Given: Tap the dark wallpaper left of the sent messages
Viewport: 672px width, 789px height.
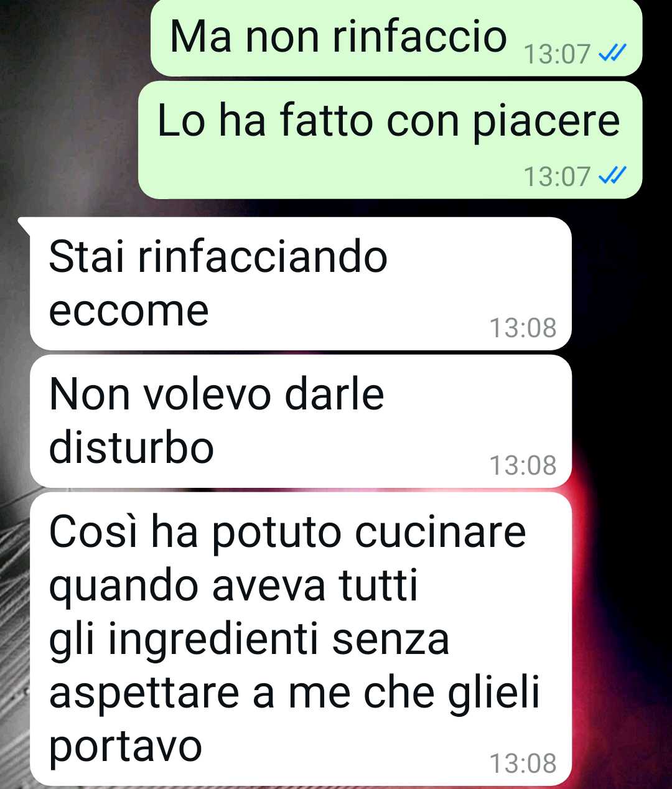Looking at the screenshot, I should coord(68,100).
